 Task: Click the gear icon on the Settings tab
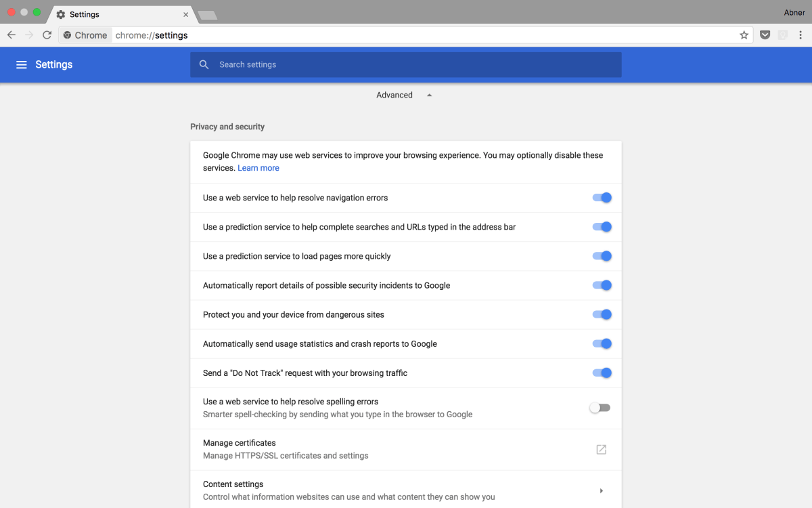(x=61, y=14)
